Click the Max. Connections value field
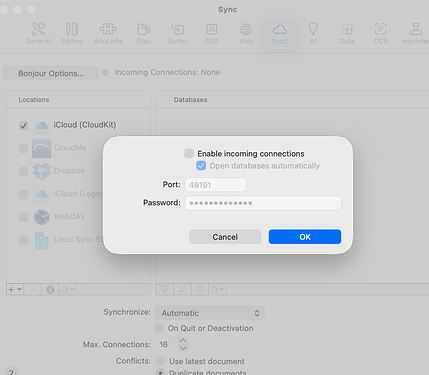The height and width of the screenshot is (375, 429). (x=165, y=344)
